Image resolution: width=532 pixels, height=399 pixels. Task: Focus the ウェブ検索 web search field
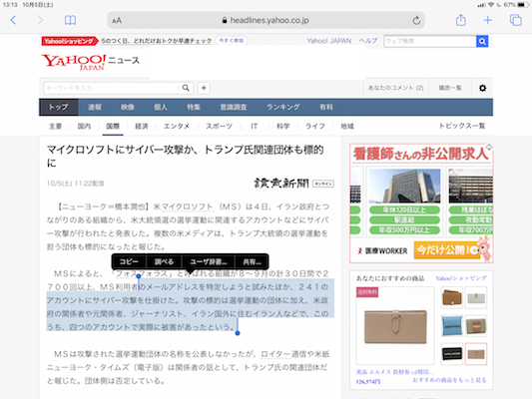[x=430, y=41]
